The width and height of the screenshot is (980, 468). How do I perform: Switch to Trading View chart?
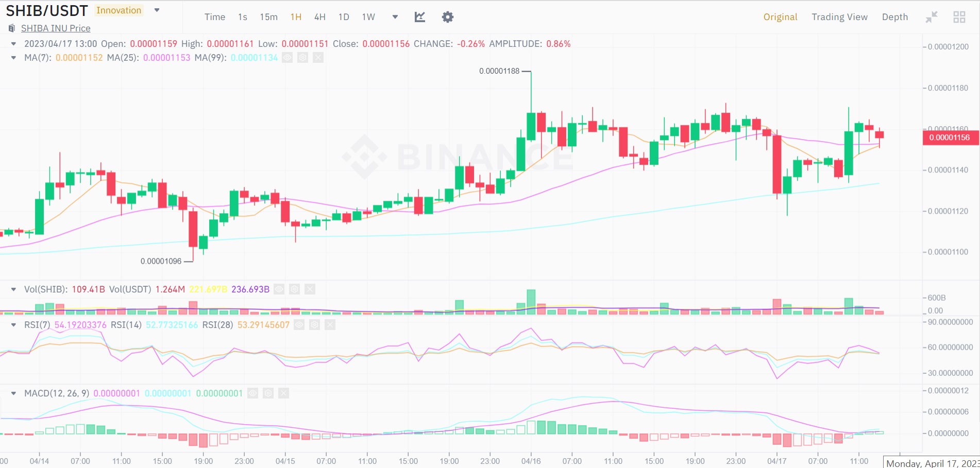[839, 17]
